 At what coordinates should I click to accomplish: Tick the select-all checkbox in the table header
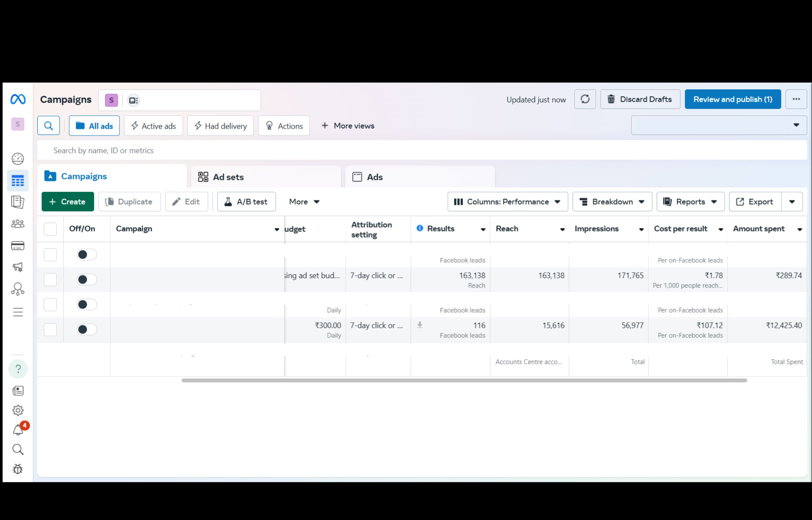pos(50,229)
